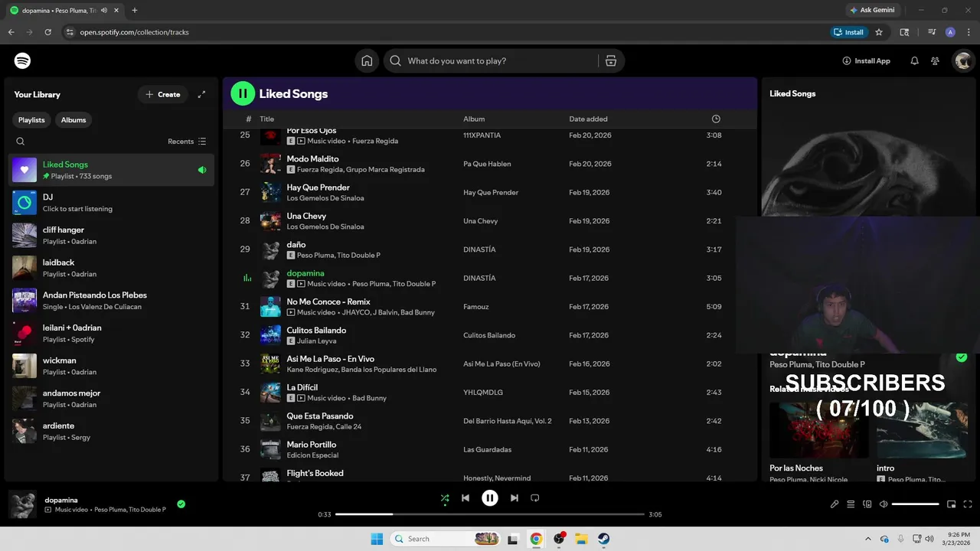Toggle shuffle in the player bar
Image resolution: width=980 pixels, height=551 pixels.
(445, 497)
